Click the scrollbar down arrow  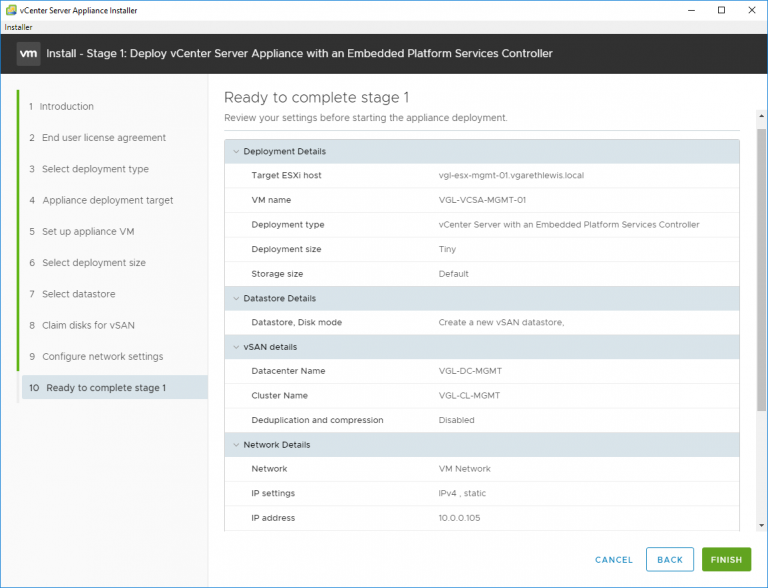[x=761, y=525]
